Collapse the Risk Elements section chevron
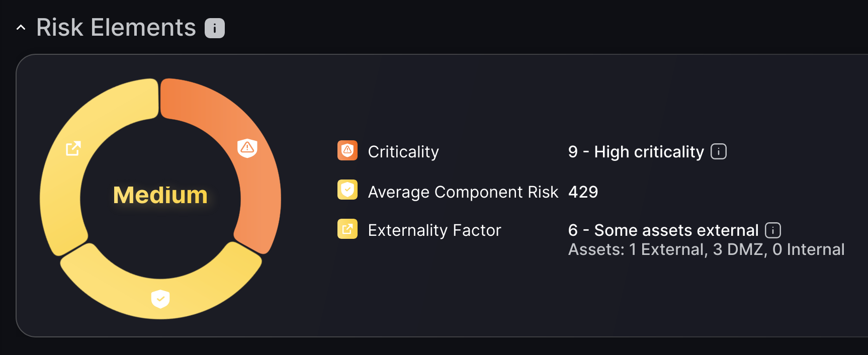 tap(21, 28)
